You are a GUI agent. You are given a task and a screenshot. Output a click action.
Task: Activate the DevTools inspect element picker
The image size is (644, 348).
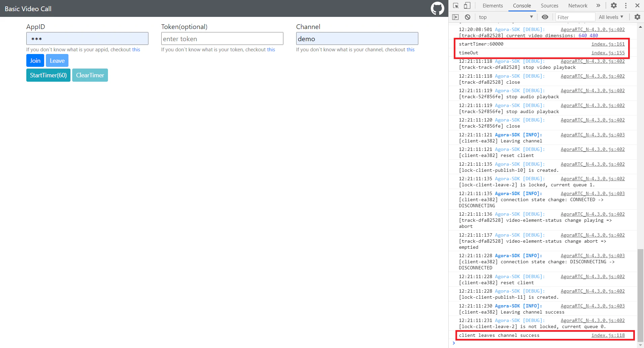tap(456, 6)
